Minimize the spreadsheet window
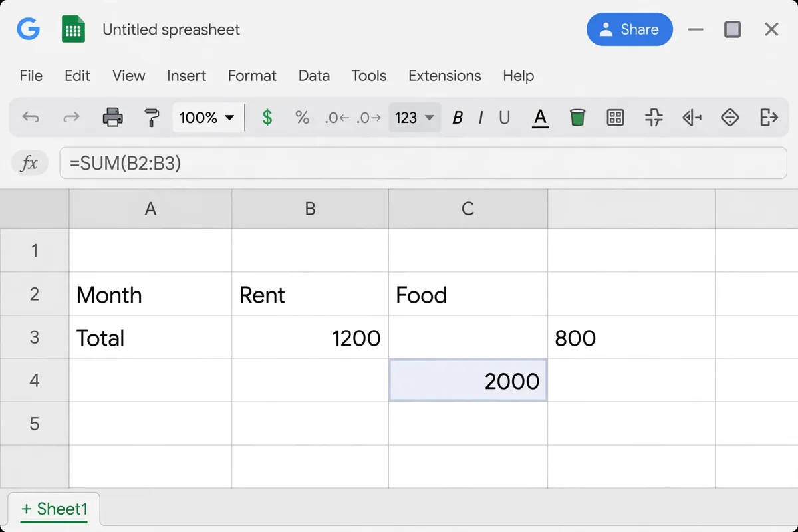This screenshot has width=798, height=532. 696,30
